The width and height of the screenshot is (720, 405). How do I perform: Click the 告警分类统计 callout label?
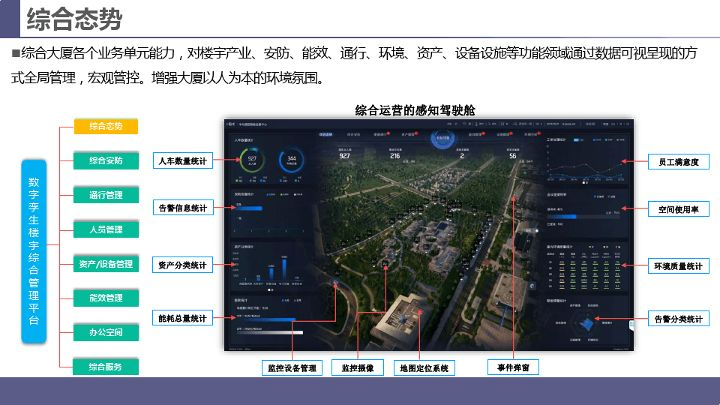678,319
